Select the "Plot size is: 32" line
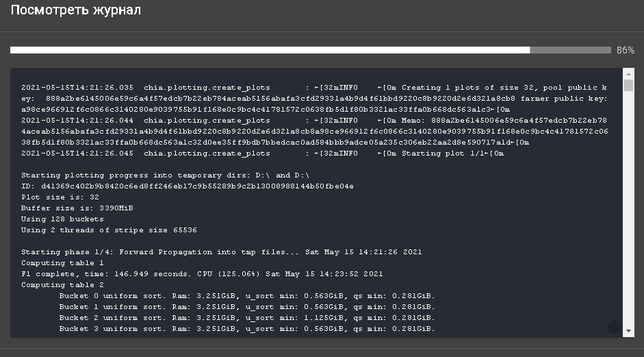 pyautogui.click(x=60, y=197)
